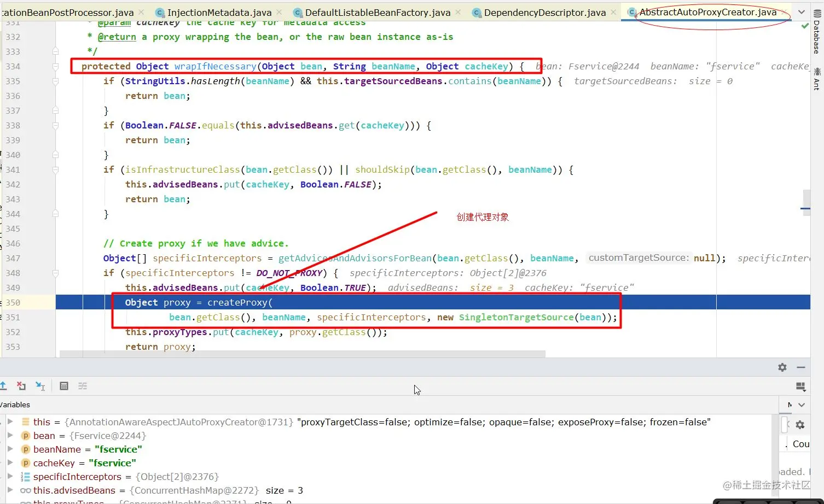
Task: Expand the this.advisedBeans variable node
Action: coord(10,490)
